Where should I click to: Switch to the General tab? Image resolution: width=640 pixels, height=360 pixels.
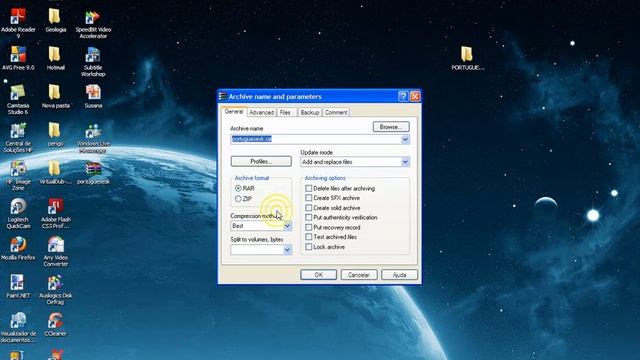234,111
